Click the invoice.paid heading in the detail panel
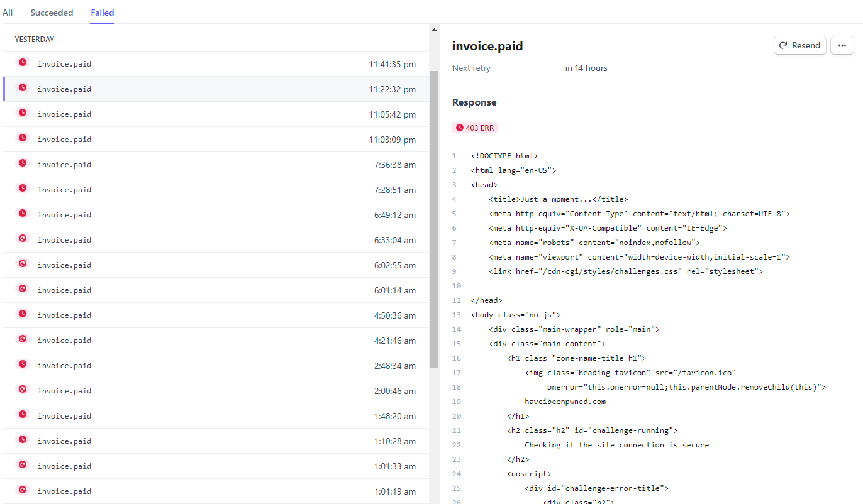 (x=487, y=46)
